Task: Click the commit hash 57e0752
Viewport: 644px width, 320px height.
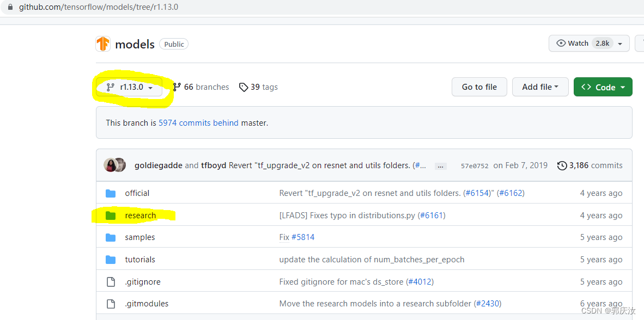Action: [x=475, y=166]
